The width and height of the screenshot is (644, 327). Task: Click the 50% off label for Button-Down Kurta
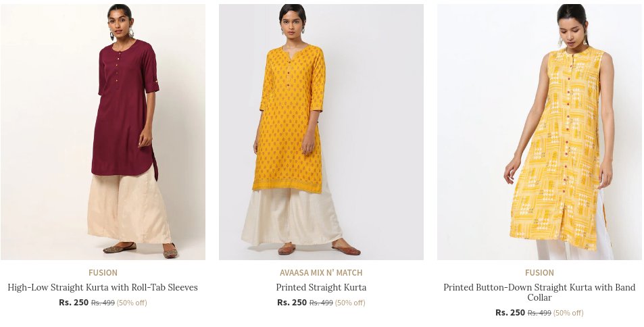tap(568, 313)
